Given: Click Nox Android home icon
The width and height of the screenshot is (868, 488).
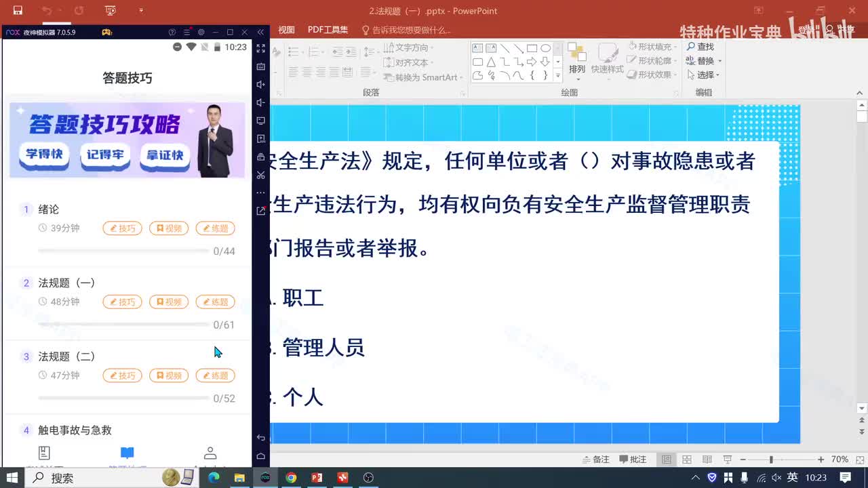Looking at the screenshot, I should point(261,456).
